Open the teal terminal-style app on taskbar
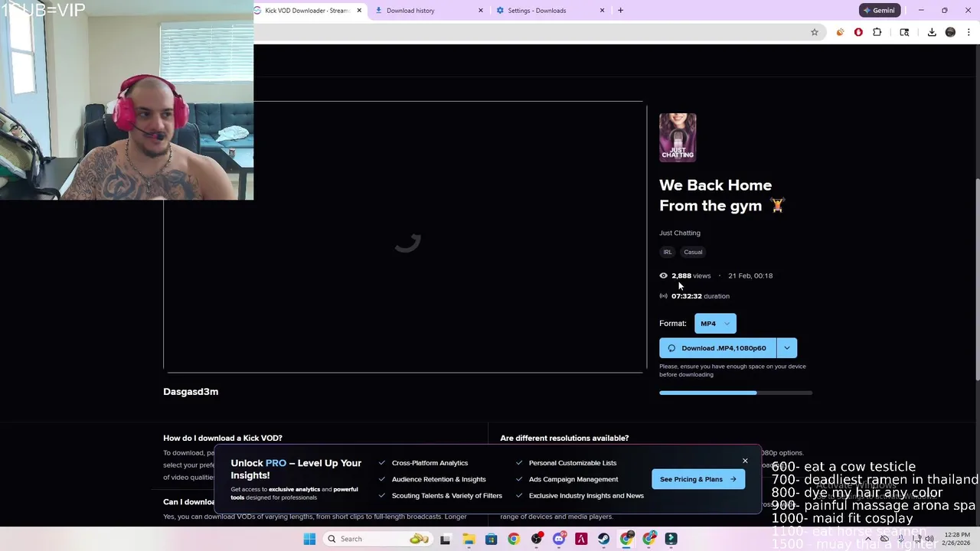Image resolution: width=980 pixels, height=551 pixels. pyautogui.click(x=671, y=539)
